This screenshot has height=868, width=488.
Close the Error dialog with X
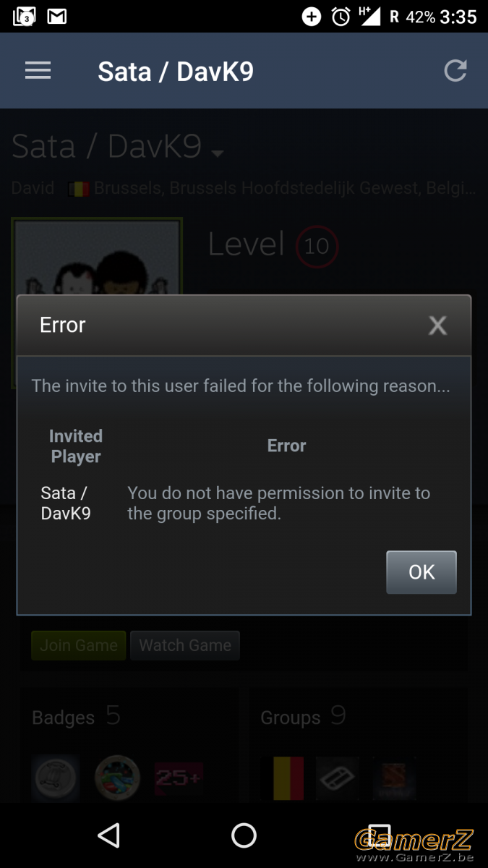[437, 325]
